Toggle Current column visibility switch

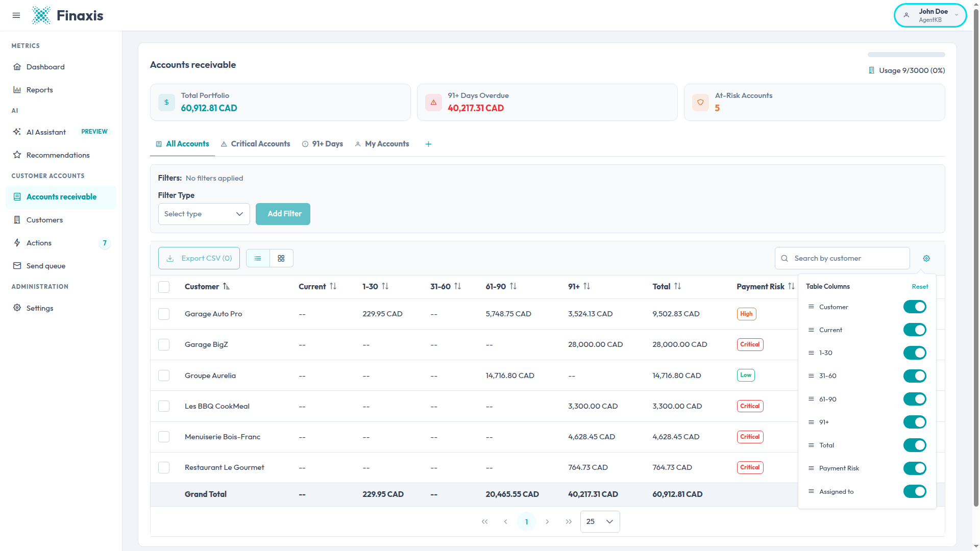(x=915, y=330)
